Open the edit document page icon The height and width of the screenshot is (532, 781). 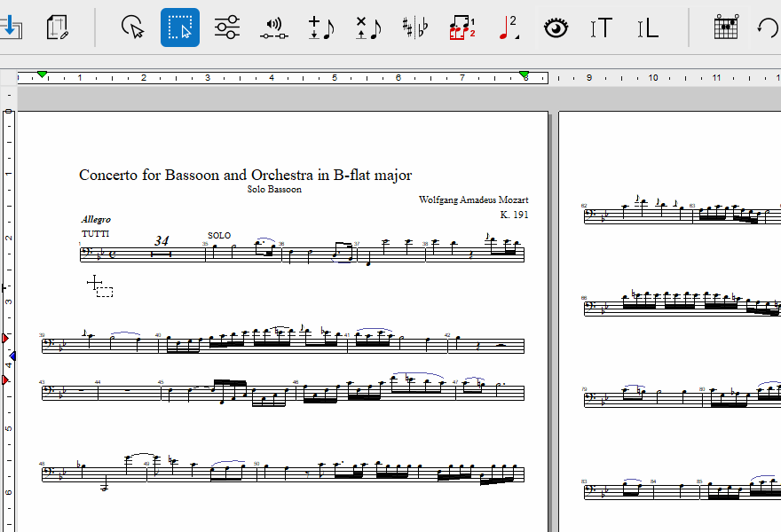pos(58,27)
